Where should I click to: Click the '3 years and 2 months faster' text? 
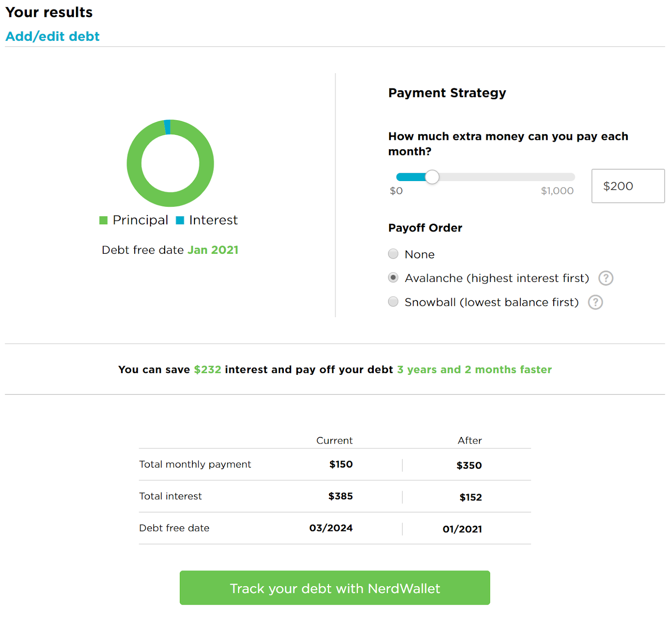pos(474,370)
